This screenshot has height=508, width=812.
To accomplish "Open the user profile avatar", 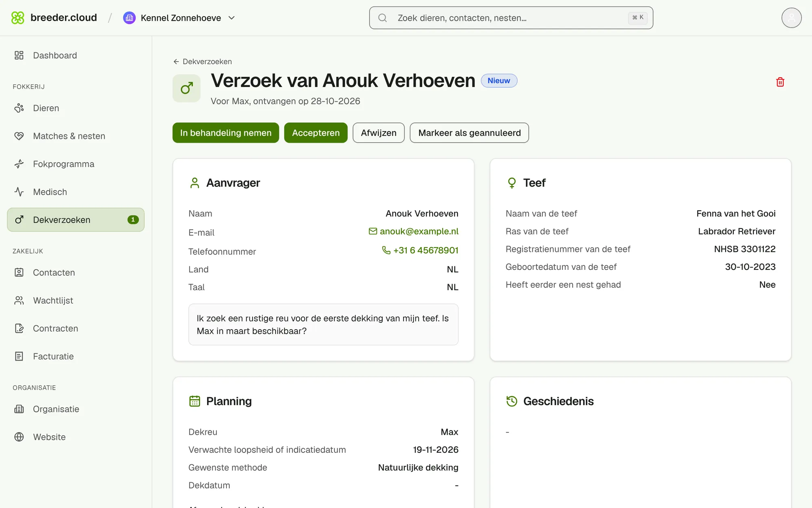I will tap(791, 18).
